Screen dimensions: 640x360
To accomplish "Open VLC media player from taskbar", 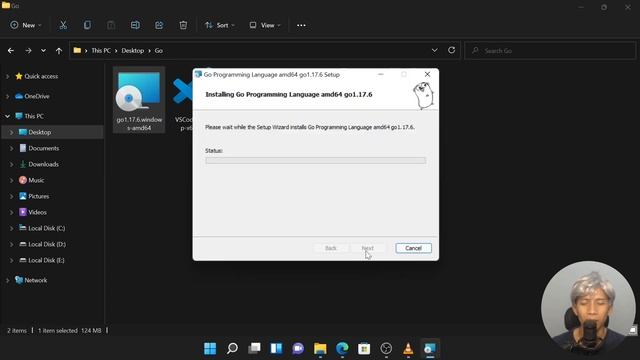I will pyautogui.click(x=408, y=348).
